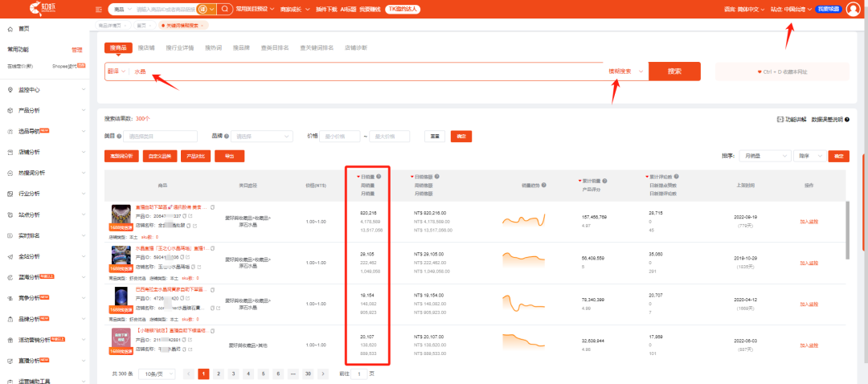
Task: Click the 功能讲解 video icon
Action: pyautogui.click(x=780, y=120)
